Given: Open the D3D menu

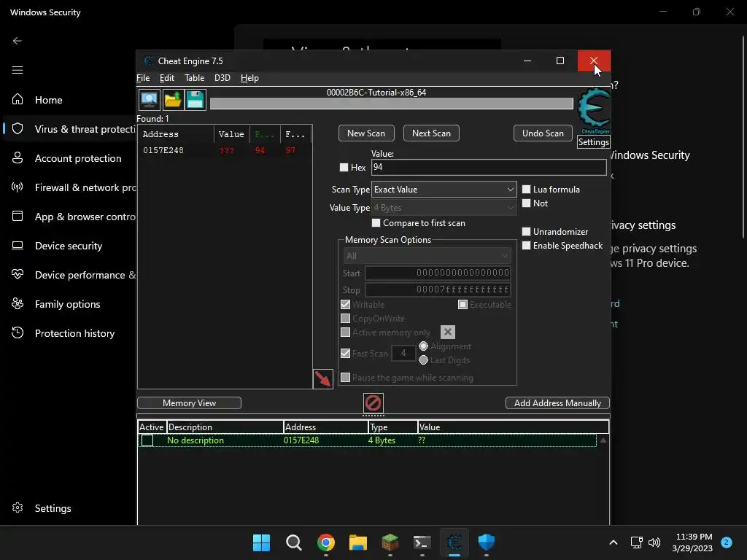Looking at the screenshot, I should [x=222, y=77].
